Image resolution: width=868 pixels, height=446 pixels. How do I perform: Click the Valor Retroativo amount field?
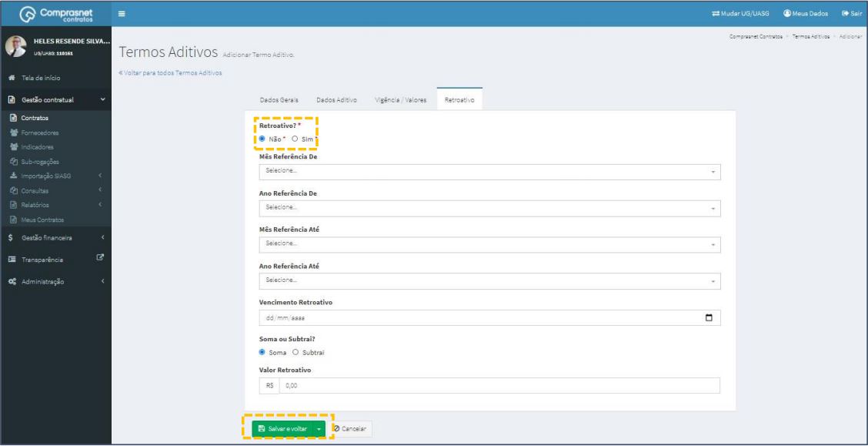point(499,386)
